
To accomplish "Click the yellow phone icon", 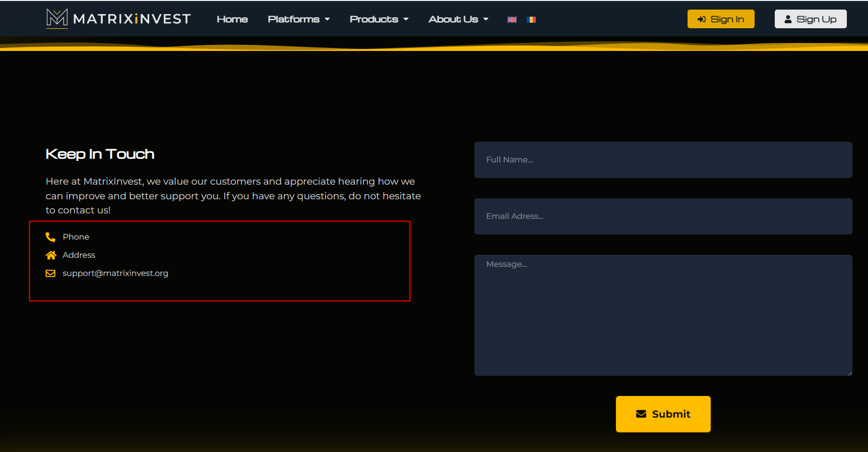I will [x=50, y=237].
